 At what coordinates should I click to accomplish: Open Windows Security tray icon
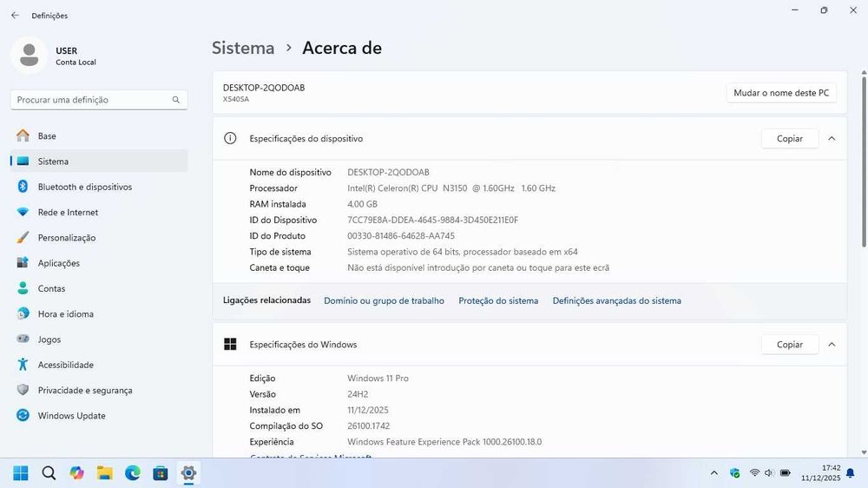click(735, 473)
